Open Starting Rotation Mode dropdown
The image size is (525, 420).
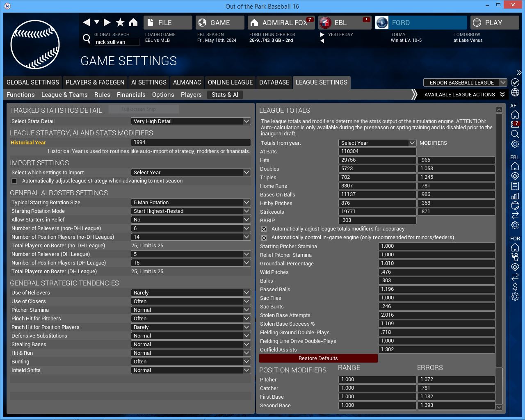(191, 211)
